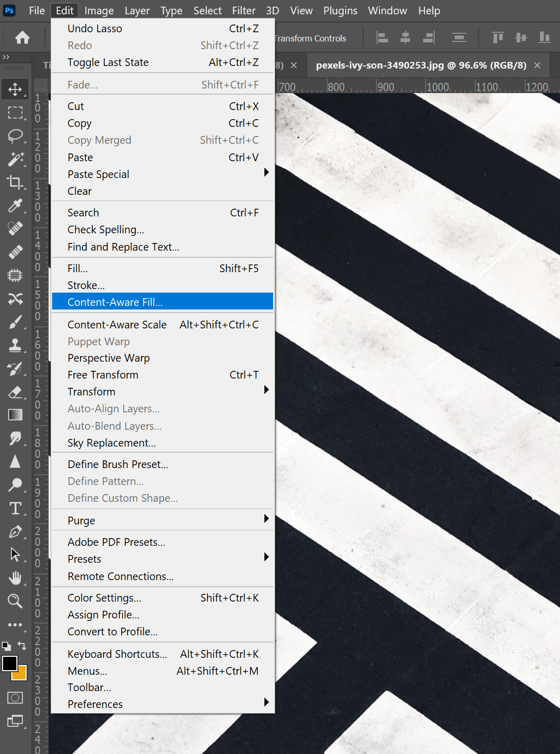The width and height of the screenshot is (560, 754).
Task: Choose Sky Replacement menu item
Action: pyautogui.click(x=163, y=443)
